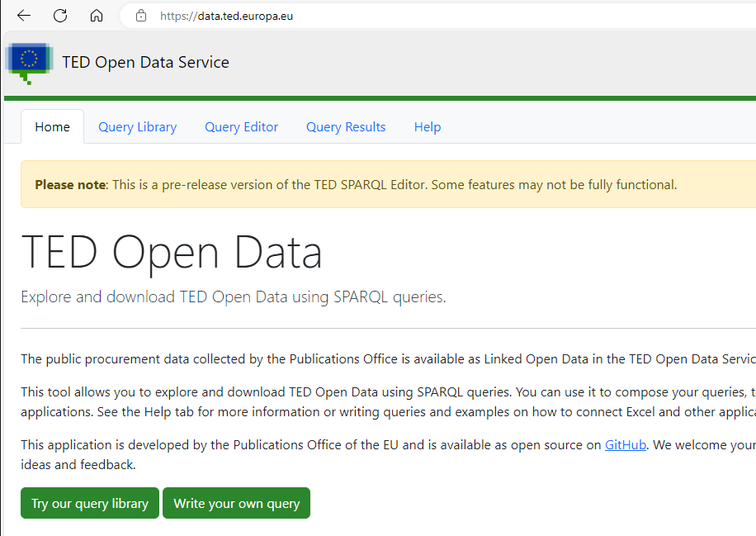Switch to the Query Library tab
The width and height of the screenshot is (756, 536).
coord(137,127)
